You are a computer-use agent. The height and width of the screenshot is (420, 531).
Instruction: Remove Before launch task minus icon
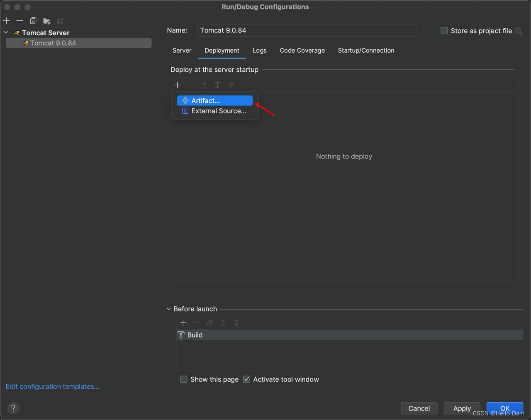coord(196,323)
